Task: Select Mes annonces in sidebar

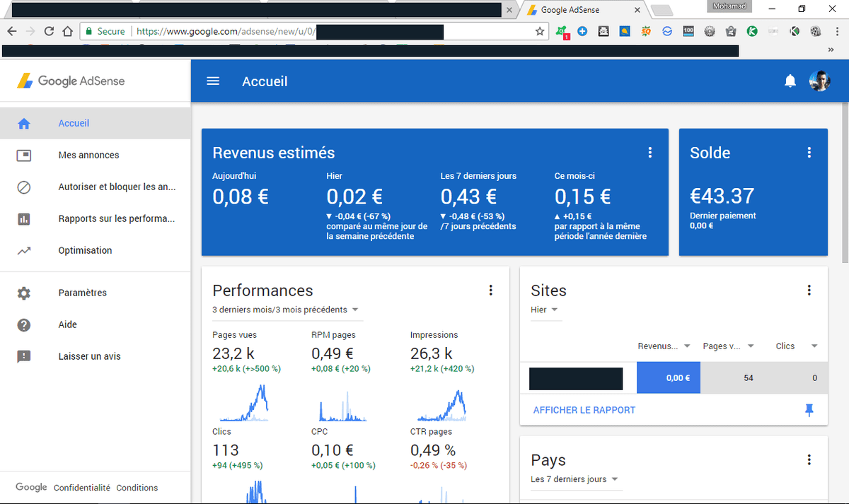Action: click(x=88, y=155)
